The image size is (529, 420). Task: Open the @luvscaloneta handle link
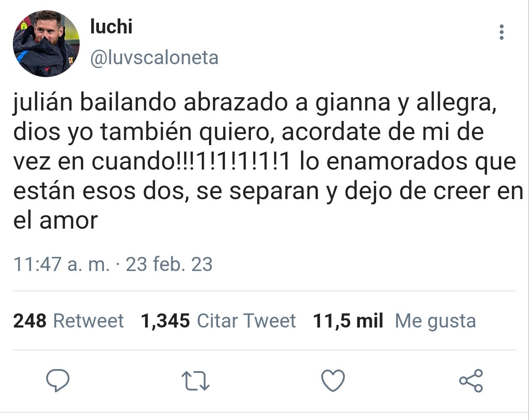point(154,58)
